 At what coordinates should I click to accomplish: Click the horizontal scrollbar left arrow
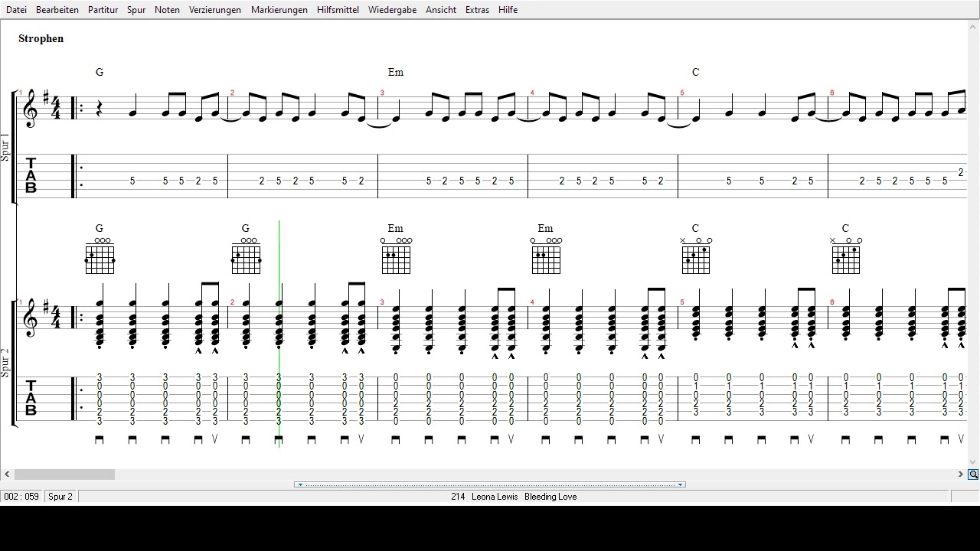[x=7, y=474]
